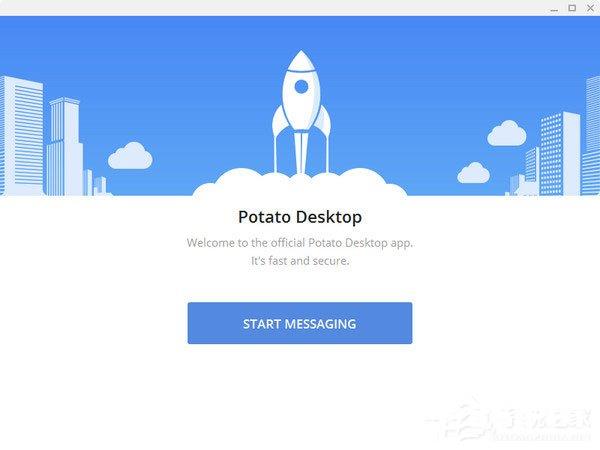This screenshot has width=600, height=450.
Task: Click the It's fast and secure line
Action: point(300,261)
